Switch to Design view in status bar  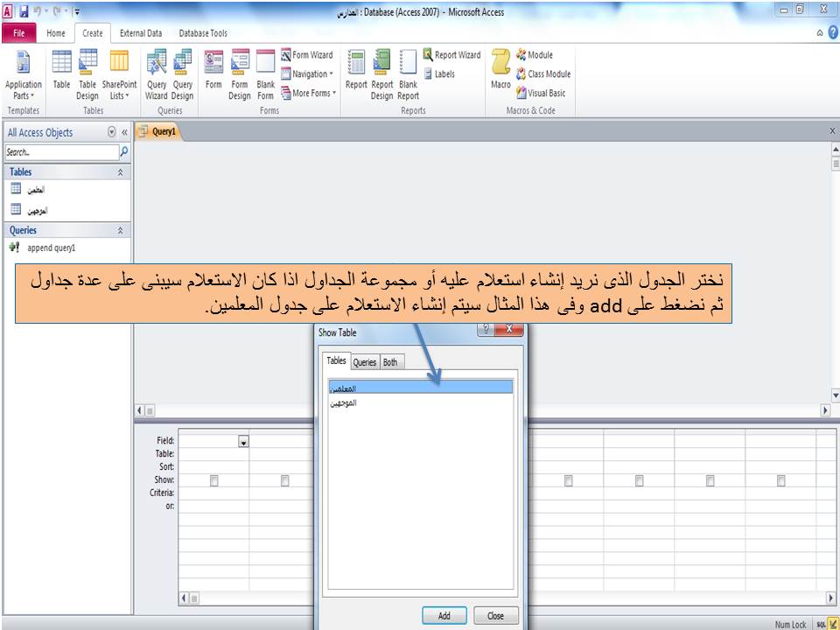[833, 625]
